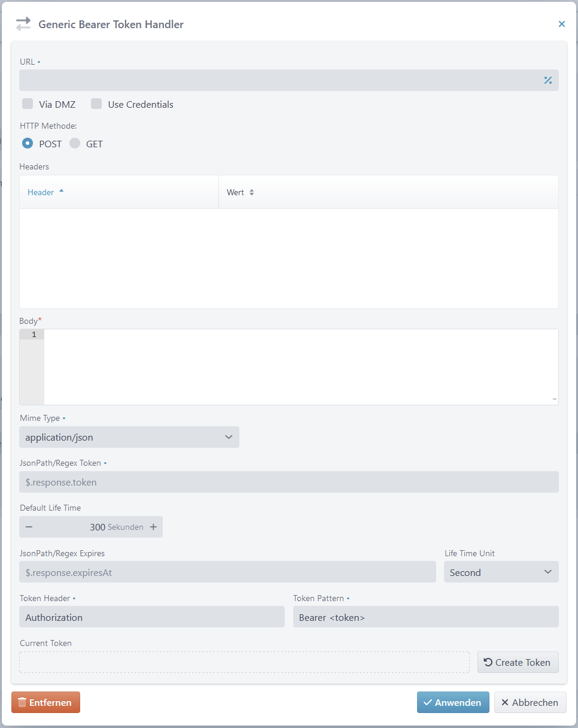Click the Header column sort arrow
Screen dimensions: 578x728
click(61, 192)
